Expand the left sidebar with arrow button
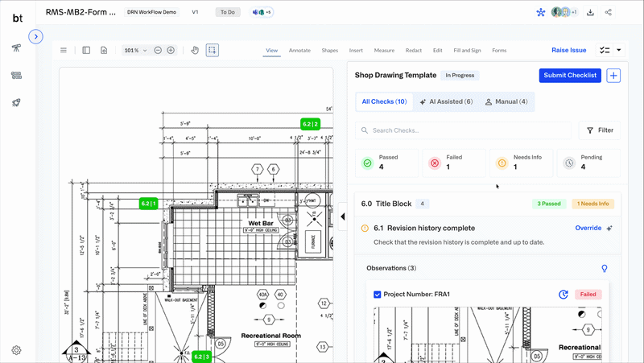 coord(35,36)
